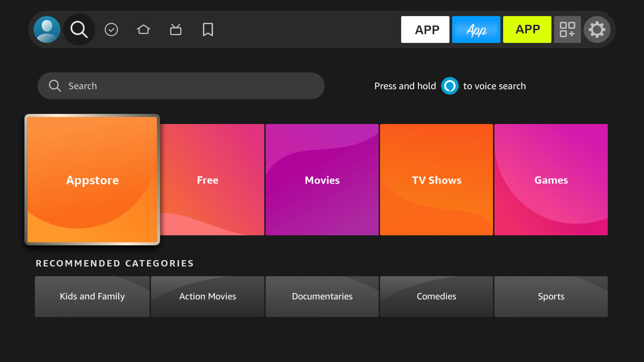Launch the white APP shortcut tile

(x=425, y=29)
